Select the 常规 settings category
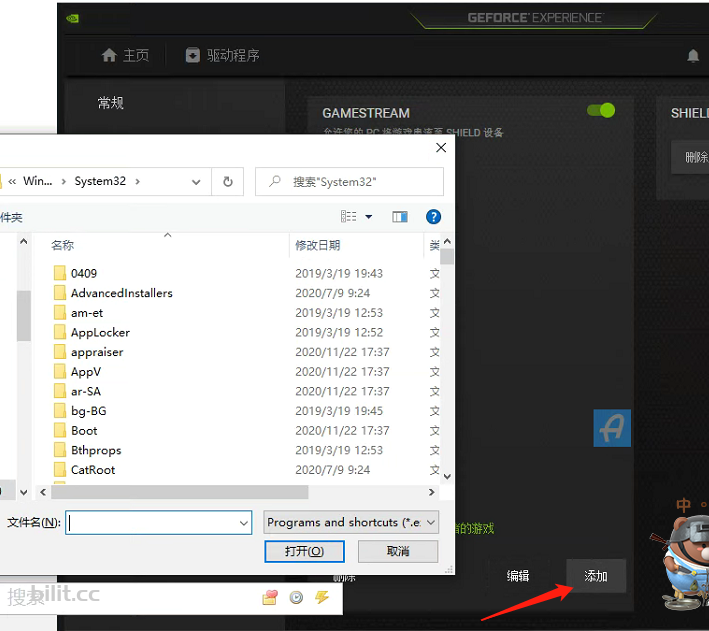 tap(111, 103)
